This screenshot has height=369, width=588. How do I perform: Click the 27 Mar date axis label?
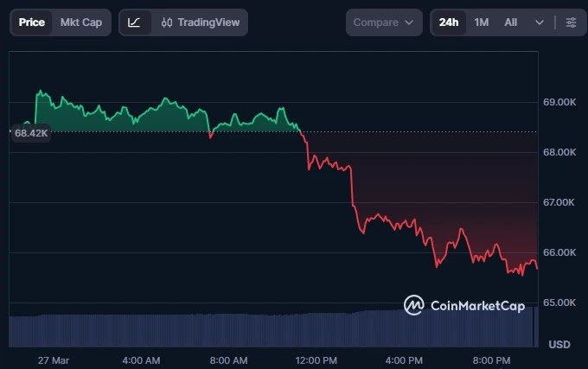[x=54, y=359]
